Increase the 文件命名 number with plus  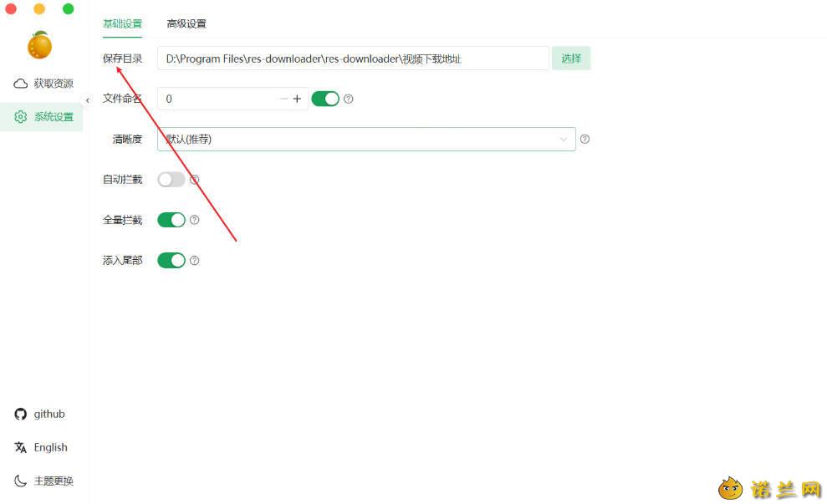point(297,99)
